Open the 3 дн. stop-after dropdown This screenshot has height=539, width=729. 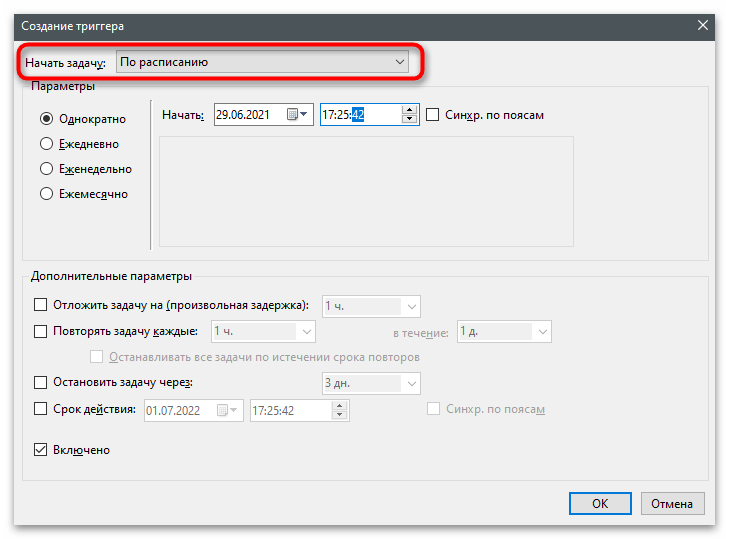point(371,383)
